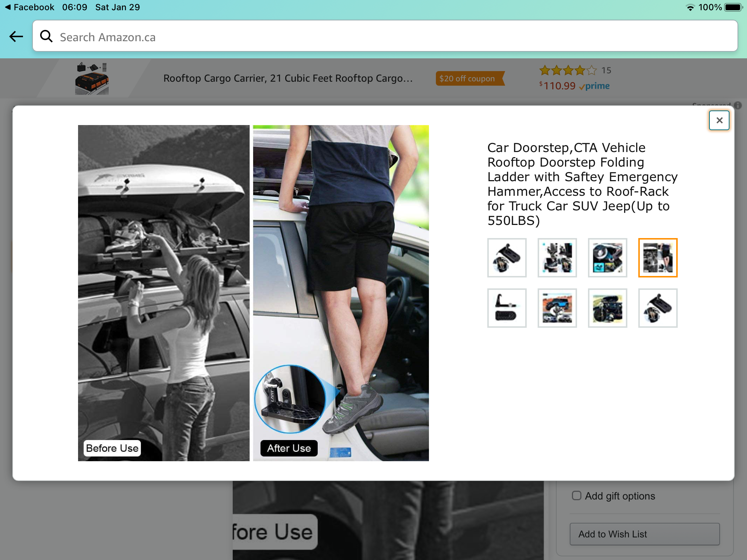Image resolution: width=747 pixels, height=560 pixels.
Task: Tap the sponsored info icon
Action: click(738, 105)
